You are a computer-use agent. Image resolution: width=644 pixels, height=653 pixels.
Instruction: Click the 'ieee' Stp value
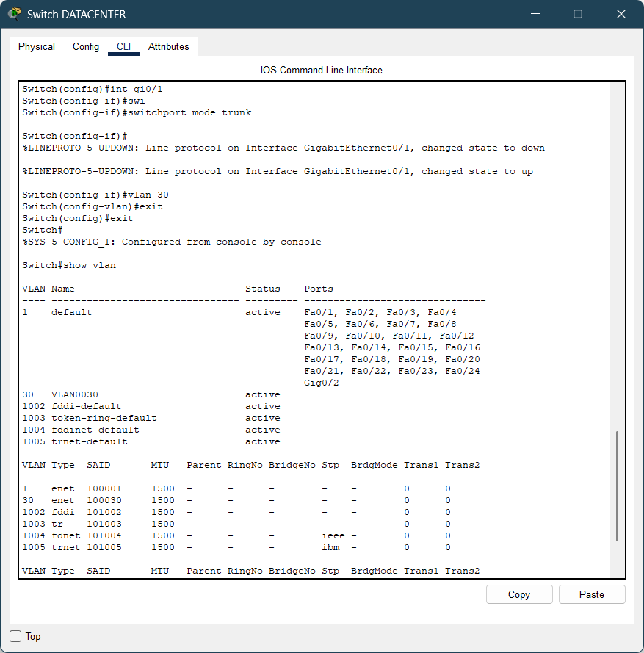333,535
